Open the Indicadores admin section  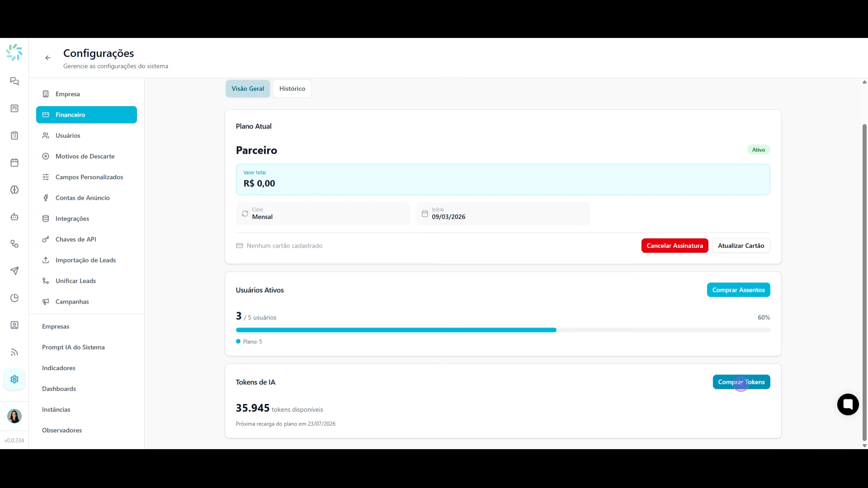click(x=86, y=368)
